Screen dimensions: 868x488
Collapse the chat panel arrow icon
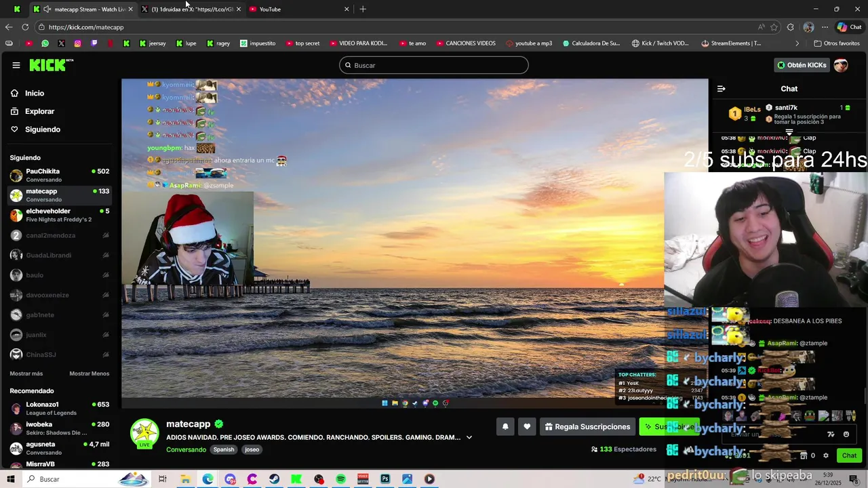[x=722, y=89]
